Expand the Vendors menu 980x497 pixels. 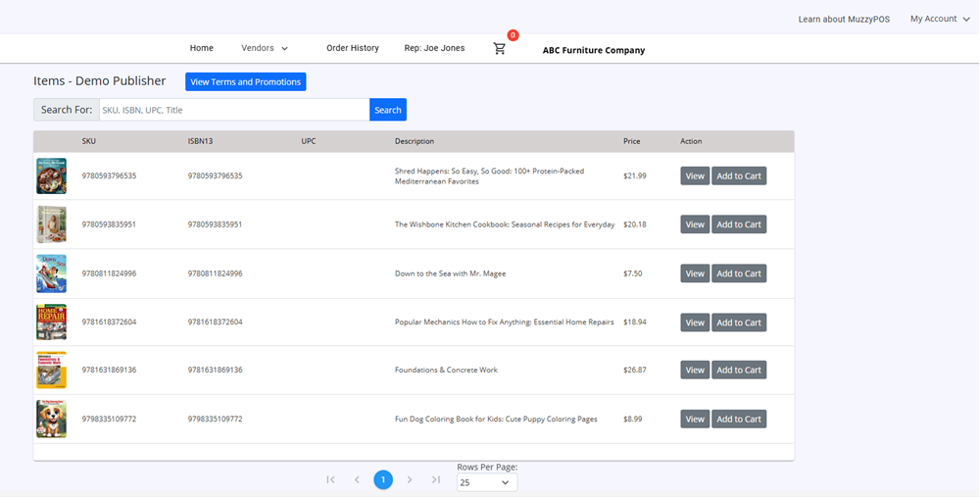[x=265, y=48]
